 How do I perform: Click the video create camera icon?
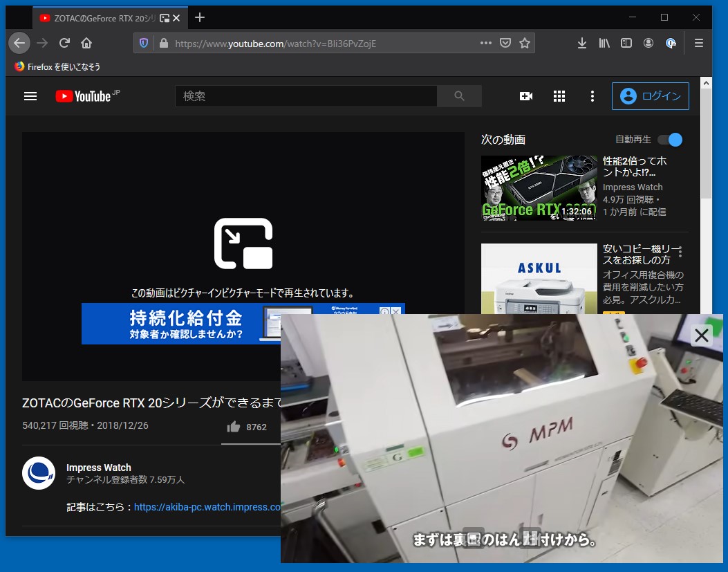pos(526,96)
